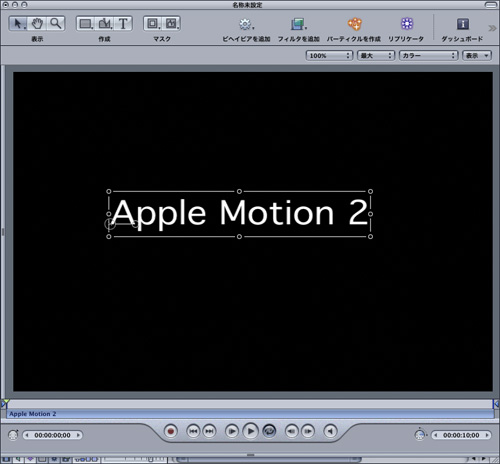Open the Add Filter menu

[299, 24]
